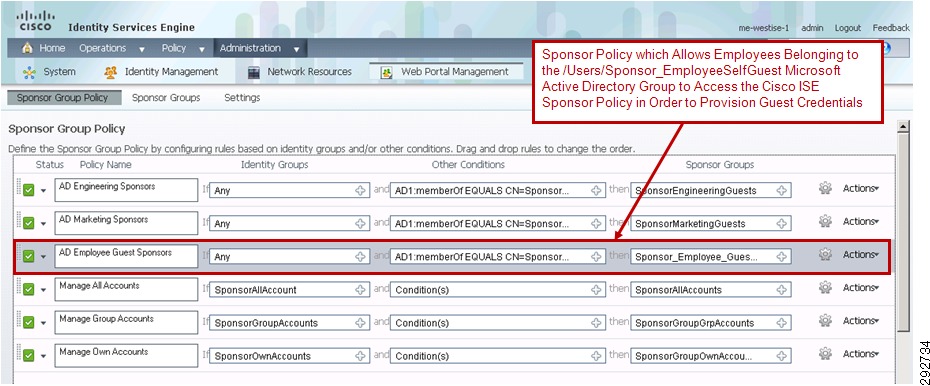Screen dimensions: 930x386
Task: Expand the Policy menu arrow
Action: [x=202, y=49]
